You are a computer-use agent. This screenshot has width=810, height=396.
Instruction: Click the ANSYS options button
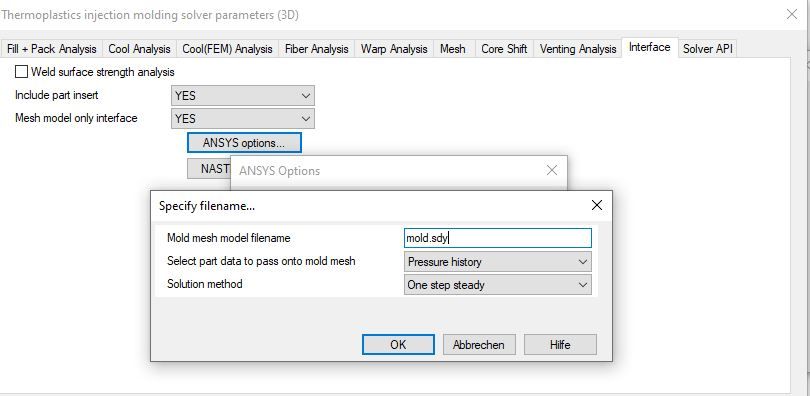[x=244, y=143]
